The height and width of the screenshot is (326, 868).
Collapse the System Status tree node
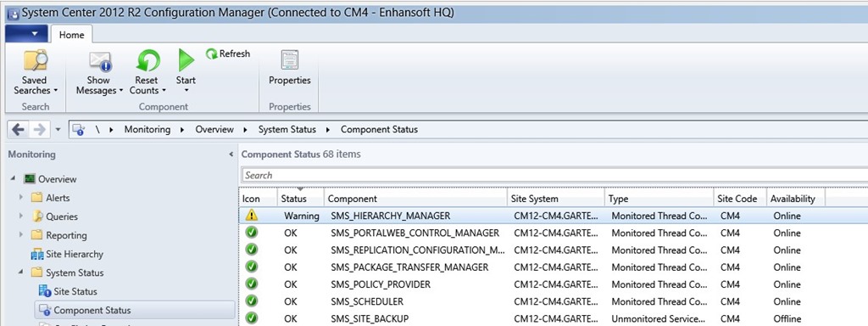click(21, 273)
